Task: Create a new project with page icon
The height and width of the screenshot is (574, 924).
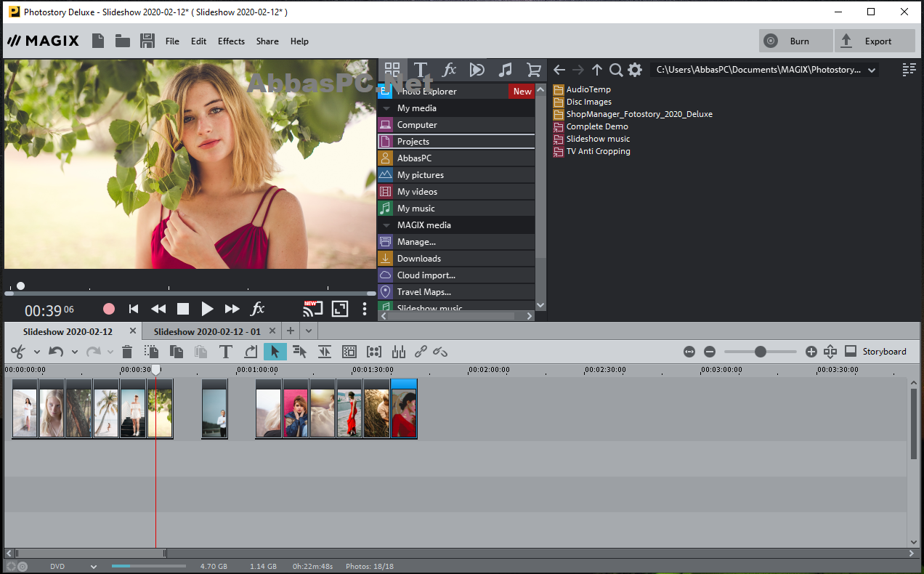Action: click(x=97, y=41)
